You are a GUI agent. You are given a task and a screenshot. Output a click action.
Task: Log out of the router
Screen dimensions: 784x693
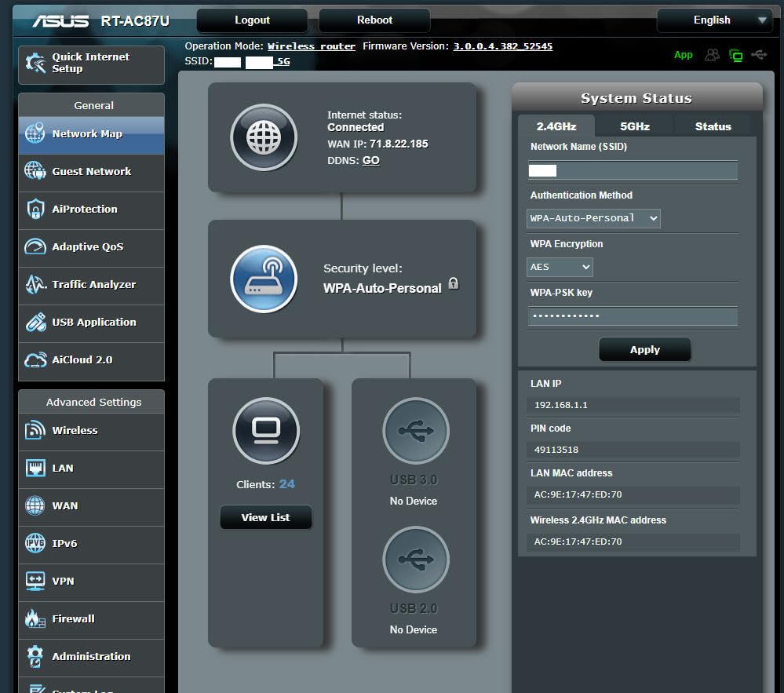pos(252,20)
